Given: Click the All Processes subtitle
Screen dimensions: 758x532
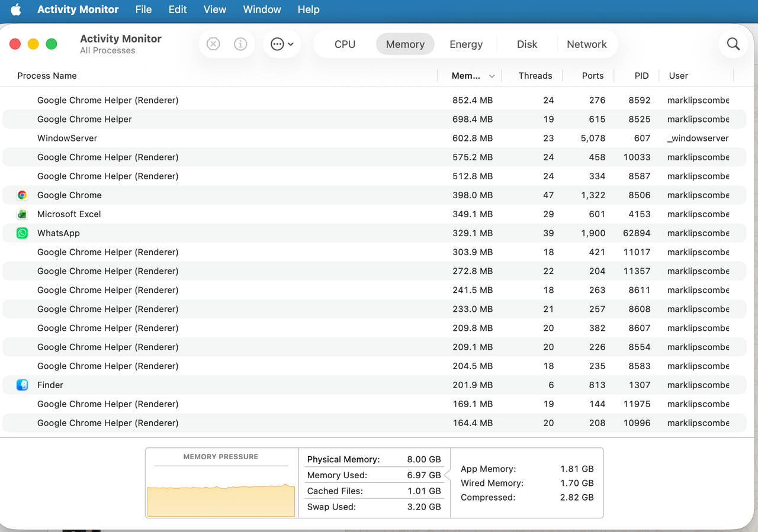Looking at the screenshot, I should pos(108,51).
